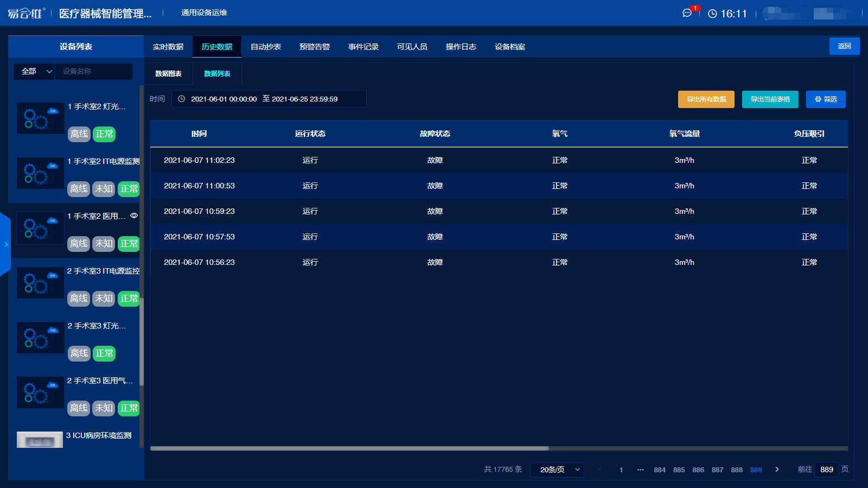Viewport: 868px width, 488px height.
Task: Open the 预警告警 tab
Action: pyautogui.click(x=315, y=47)
